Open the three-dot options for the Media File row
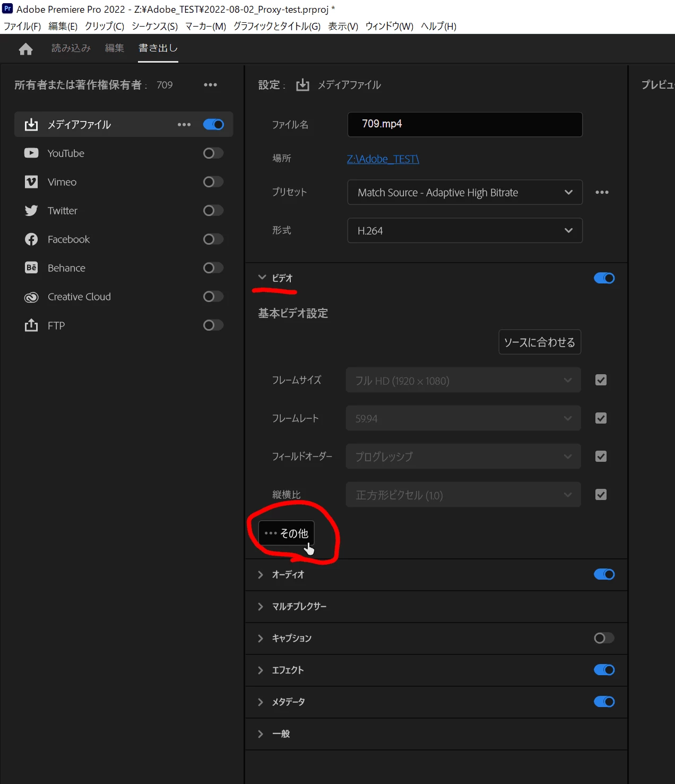This screenshot has height=784, width=675. (x=184, y=124)
